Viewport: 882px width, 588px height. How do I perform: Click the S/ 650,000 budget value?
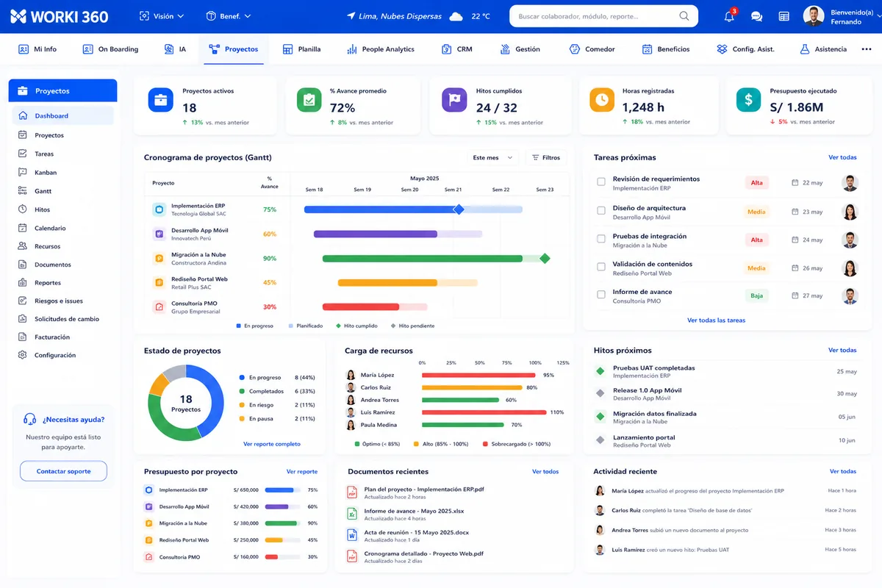tap(245, 490)
